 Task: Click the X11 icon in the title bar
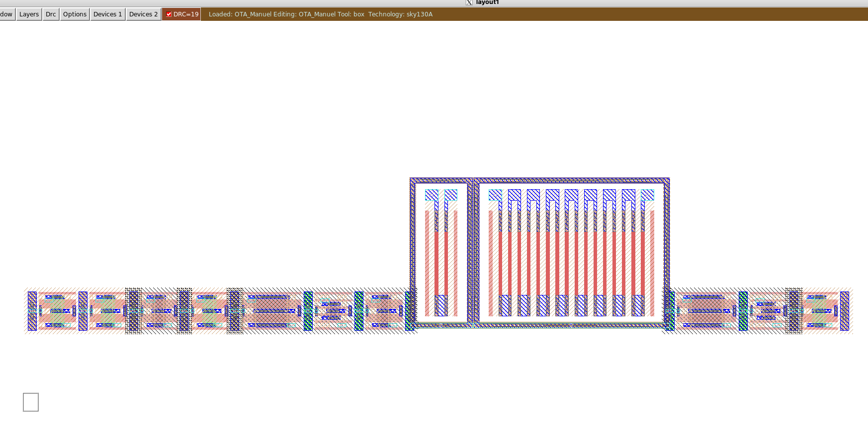469,2
